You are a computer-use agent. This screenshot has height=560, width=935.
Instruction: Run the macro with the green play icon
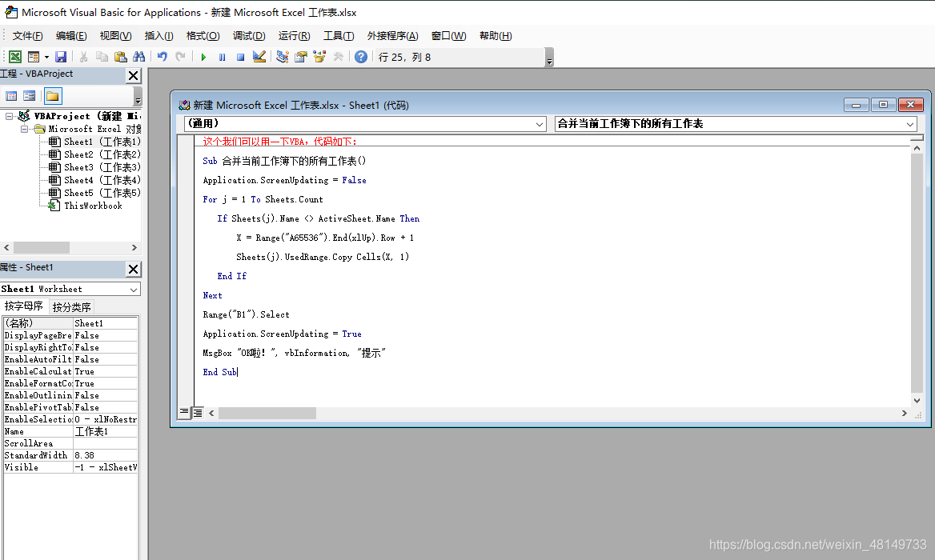tap(203, 57)
